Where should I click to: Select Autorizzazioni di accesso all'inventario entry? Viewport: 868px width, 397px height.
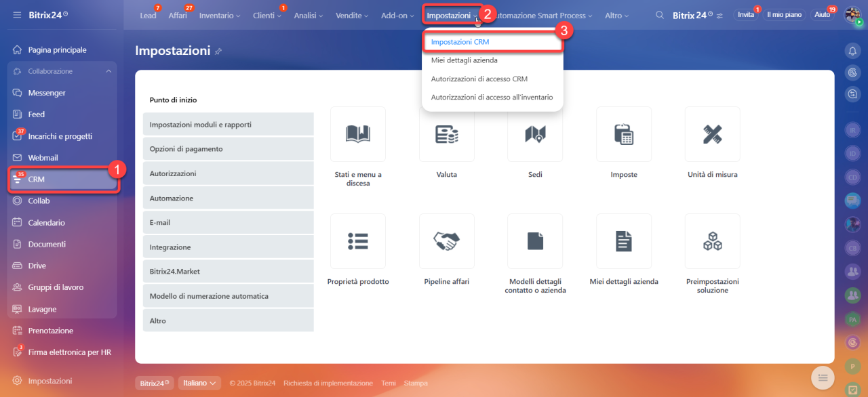pos(492,97)
